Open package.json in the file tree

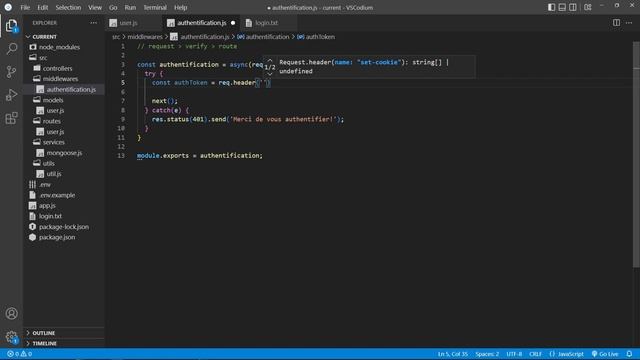pyautogui.click(x=57, y=237)
